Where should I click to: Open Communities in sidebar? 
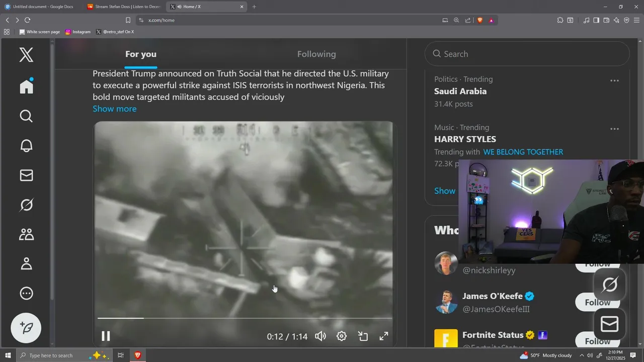click(x=26, y=234)
